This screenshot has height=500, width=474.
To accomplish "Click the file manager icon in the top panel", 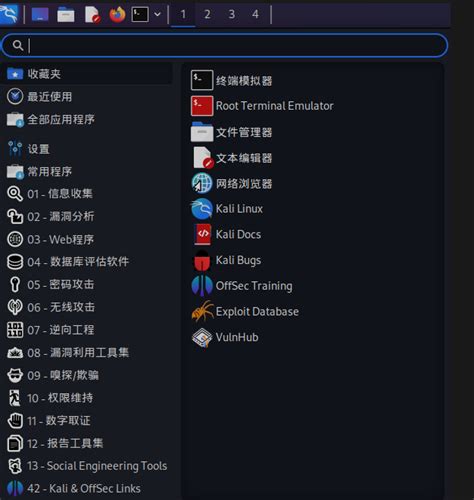I will (66, 15).
